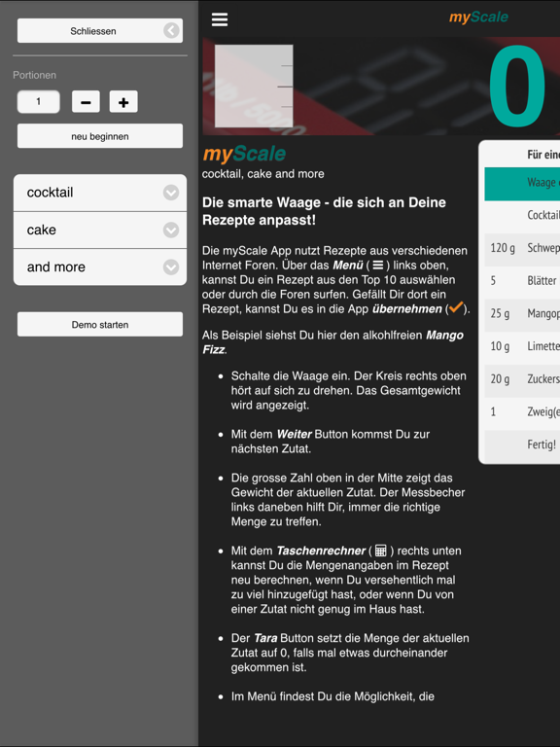Start the demo with Demo starten
The image size is (560, 747).
pos(100,325)
